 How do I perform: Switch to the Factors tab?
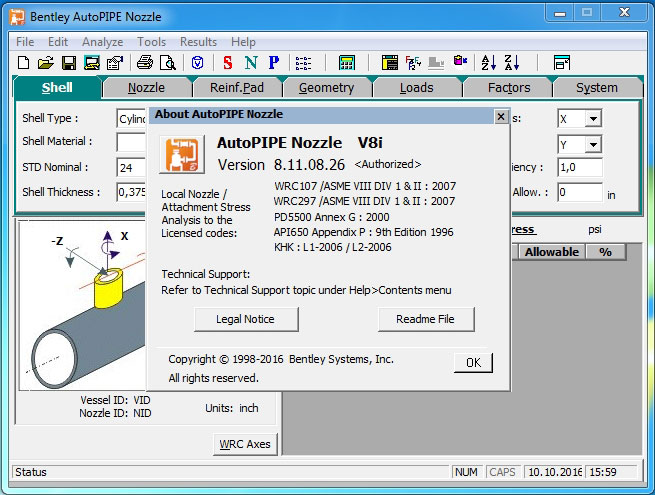509,88
